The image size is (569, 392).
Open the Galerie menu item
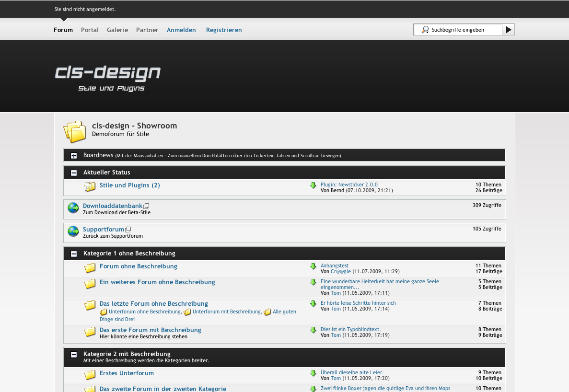117,30
